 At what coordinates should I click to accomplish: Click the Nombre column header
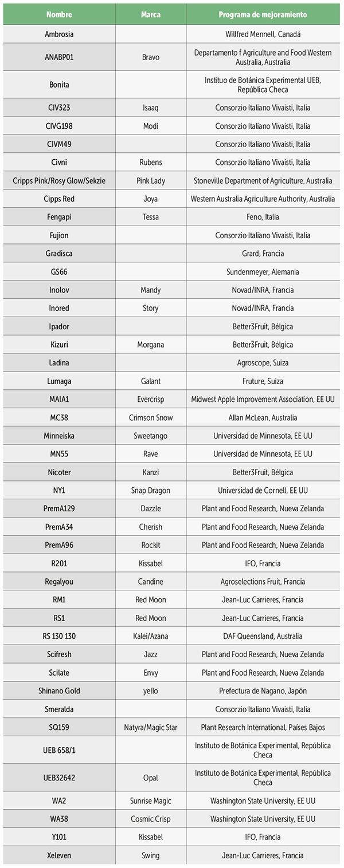[59, 14]
